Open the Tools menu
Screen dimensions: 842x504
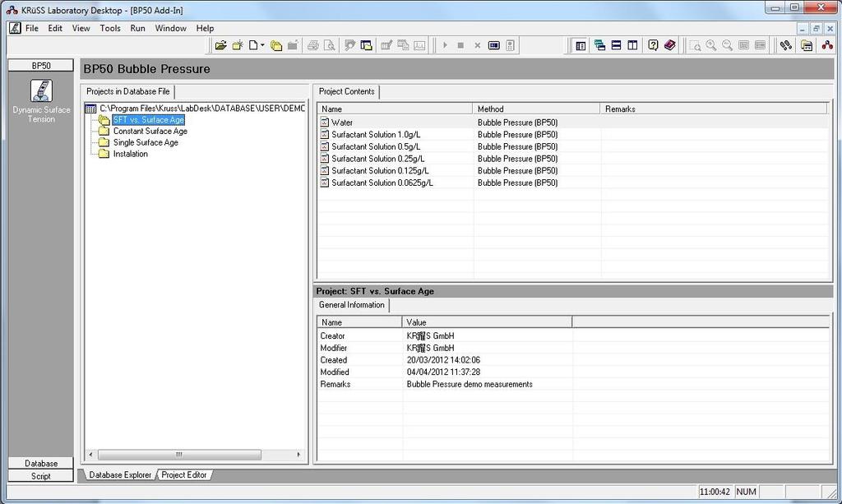110,28
